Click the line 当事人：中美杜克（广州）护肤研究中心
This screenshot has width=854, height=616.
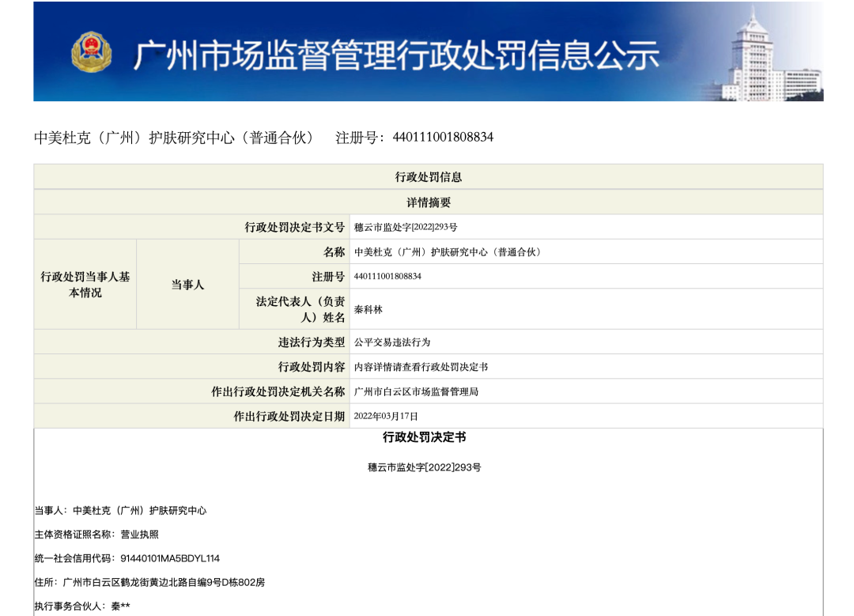click(120, 510)
